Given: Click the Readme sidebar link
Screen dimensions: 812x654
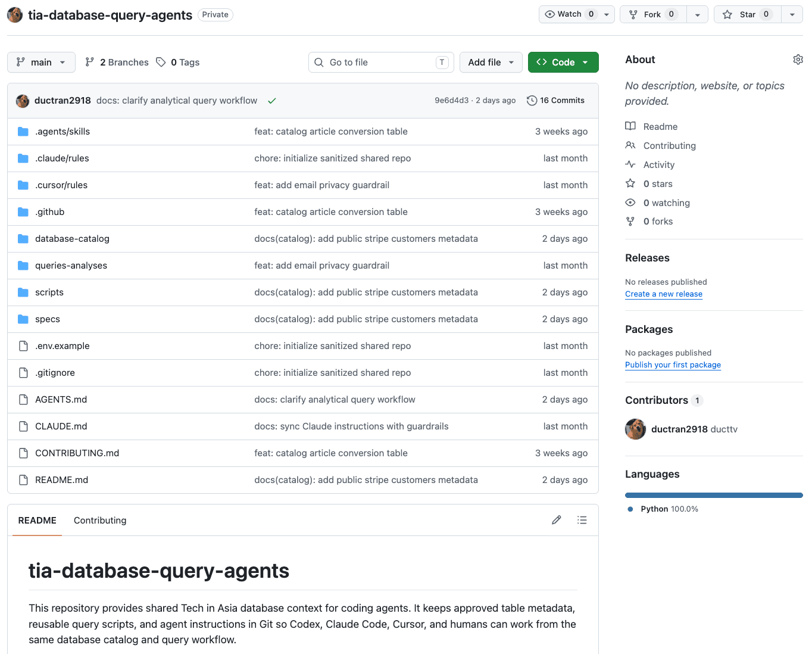Looking at the screenshot, I should coord(660,126).
